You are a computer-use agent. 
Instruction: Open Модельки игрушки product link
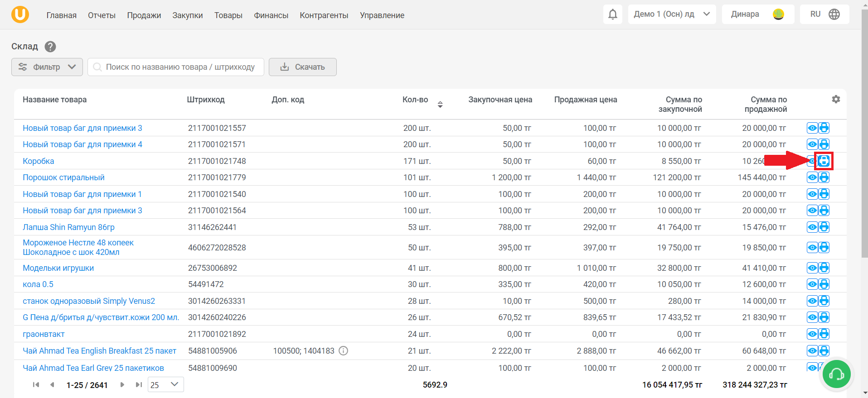click(58, 268)
